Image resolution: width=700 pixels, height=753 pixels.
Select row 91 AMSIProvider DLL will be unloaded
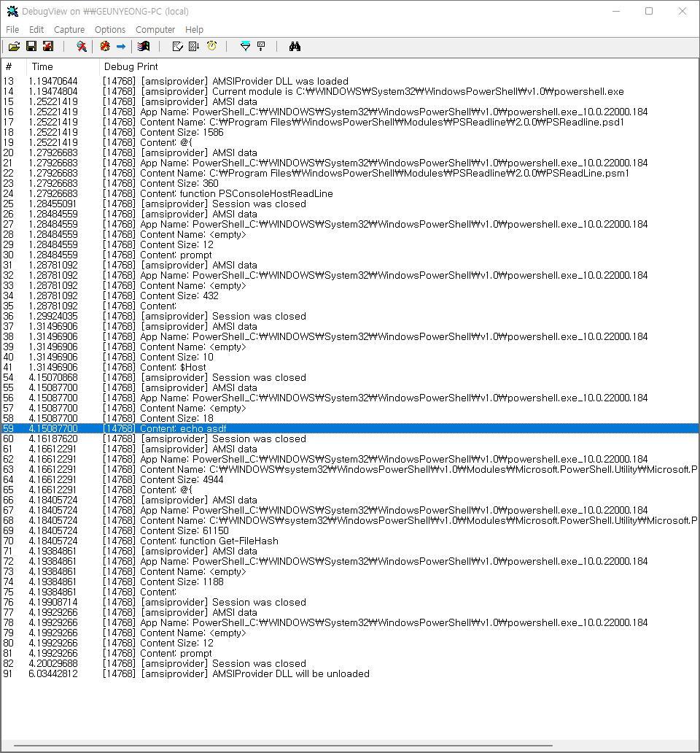coord(350,673)
